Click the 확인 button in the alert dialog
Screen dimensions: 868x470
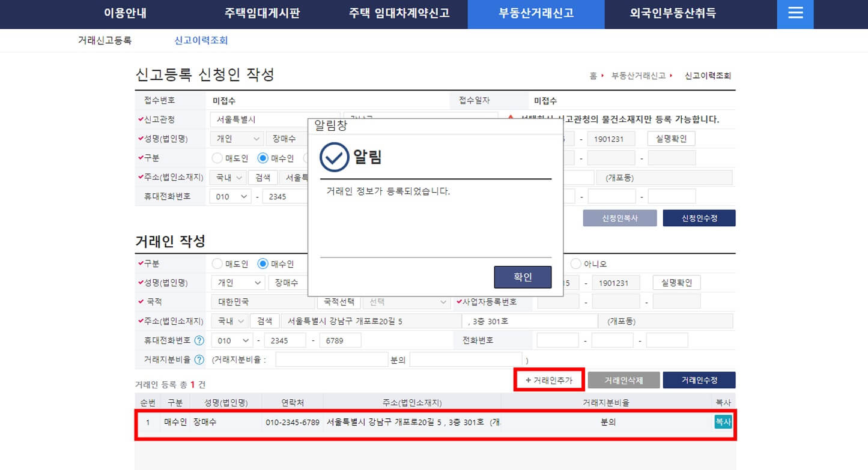(522, 277)
